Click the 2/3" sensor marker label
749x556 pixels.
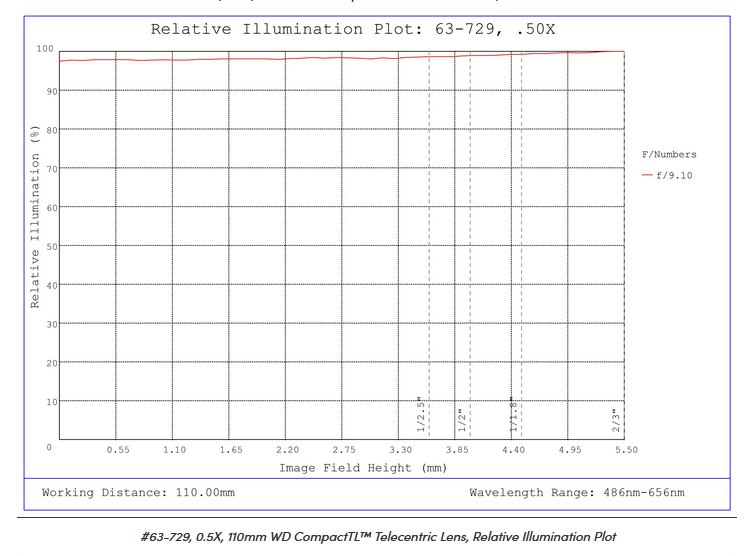(x=617, y=419)
